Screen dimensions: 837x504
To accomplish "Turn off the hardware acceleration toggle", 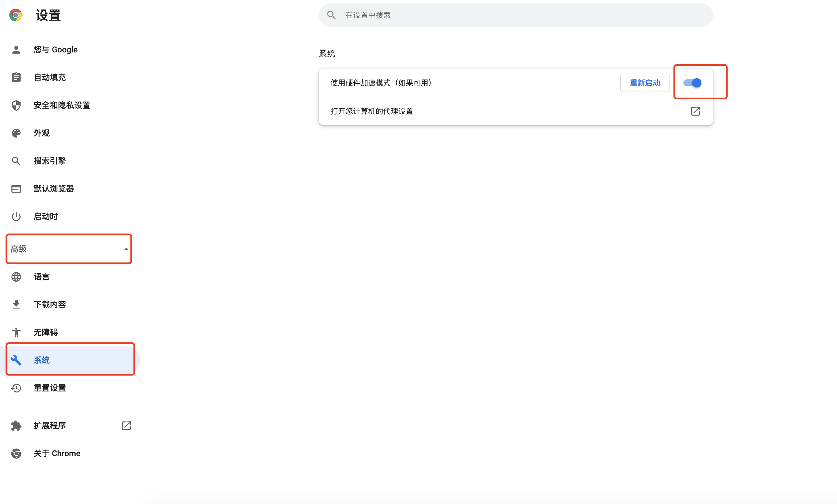I will click(692, 83).
